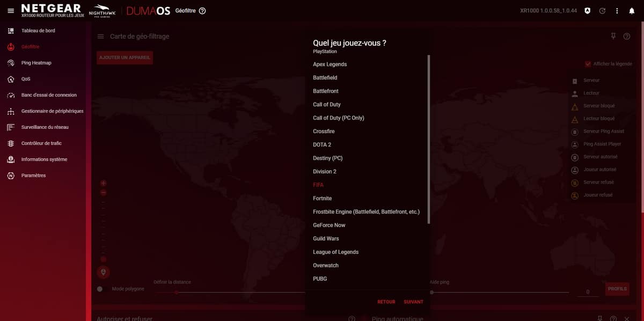Zoom out the map with minus button
Viewport: 644px width, 321px height.
[104, 192]
